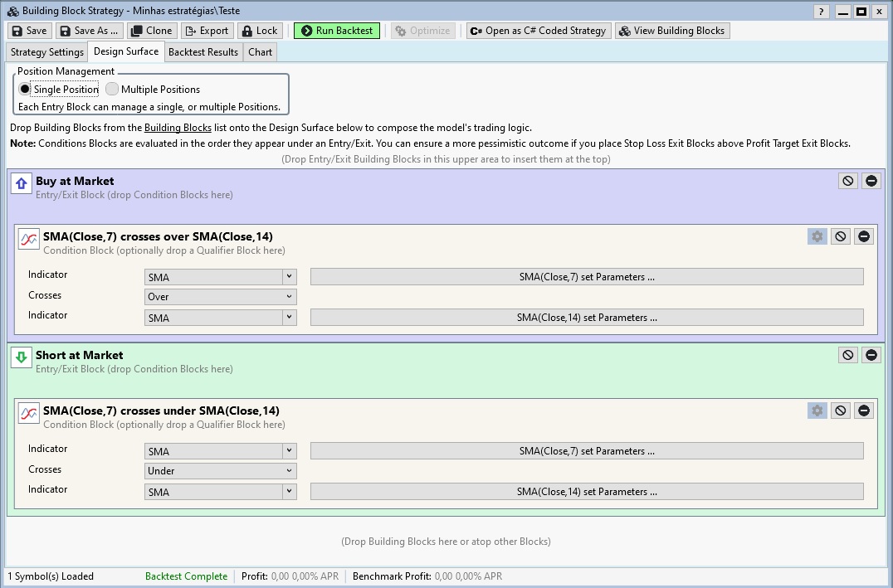The width and height of the screenshot is (893, 588).
Task: Remove the Buy at Market block
Action: tap(871, 181)
